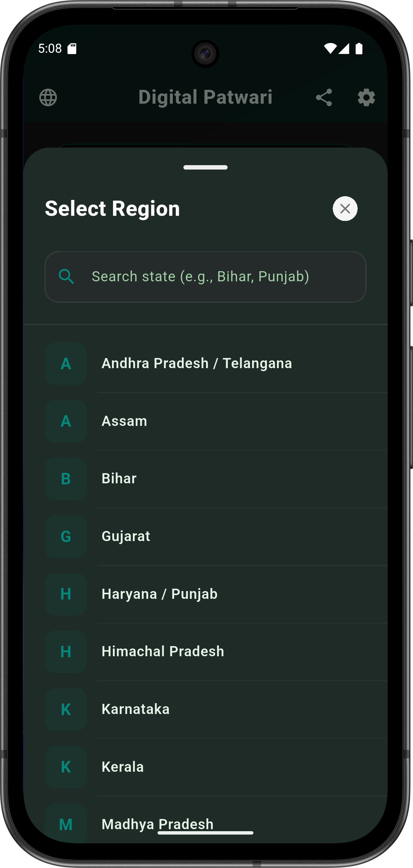The height and width of the screenshot is (868, 413).
Task: Open the language globe icon
Action: pyautogui.click(x=48, y=98)
